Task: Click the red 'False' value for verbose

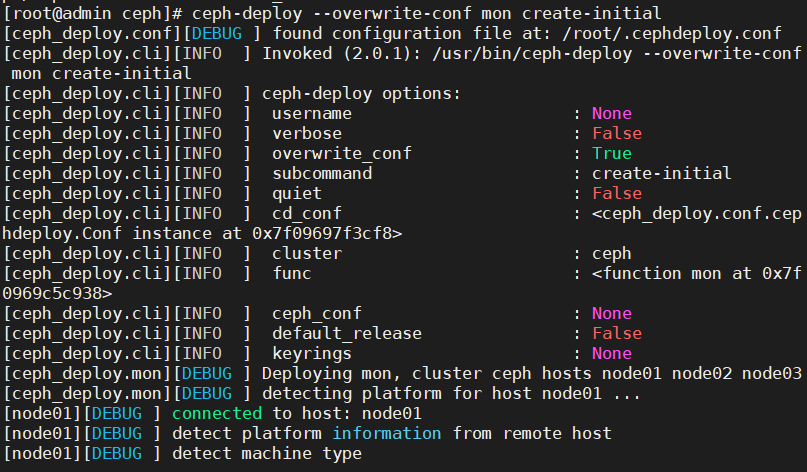Action: [x=617, y=134]
